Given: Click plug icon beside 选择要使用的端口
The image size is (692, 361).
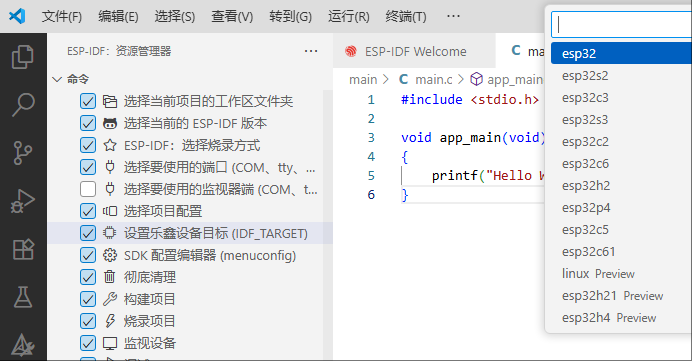Looking at the screenshot, I should coord(110,167).
